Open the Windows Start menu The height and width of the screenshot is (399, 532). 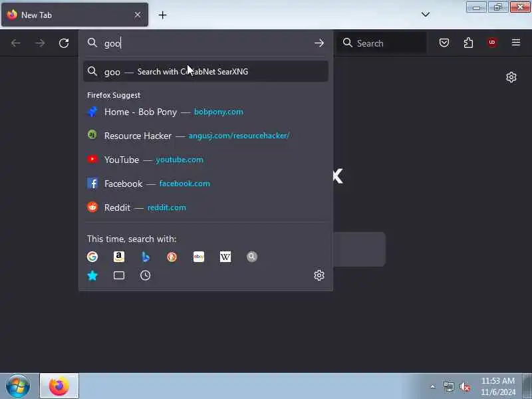pyautogui.click(x=18, y=386)
